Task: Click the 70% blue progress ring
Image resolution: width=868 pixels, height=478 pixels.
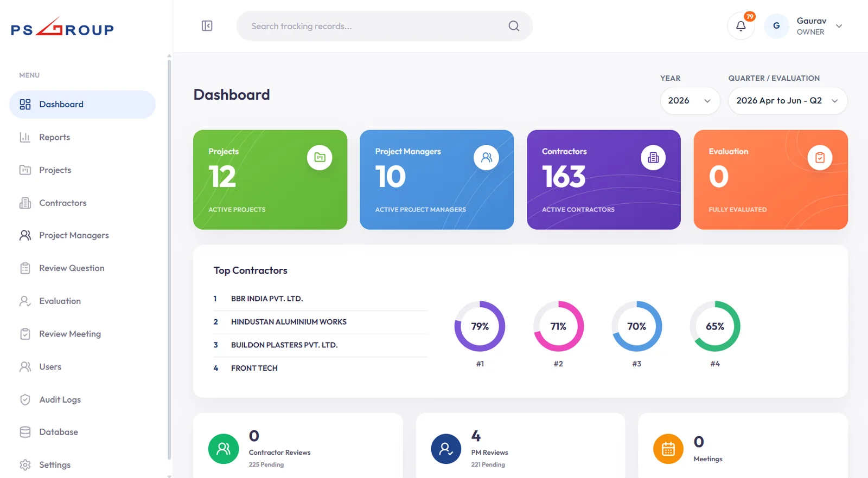Action: coord(637,326)
